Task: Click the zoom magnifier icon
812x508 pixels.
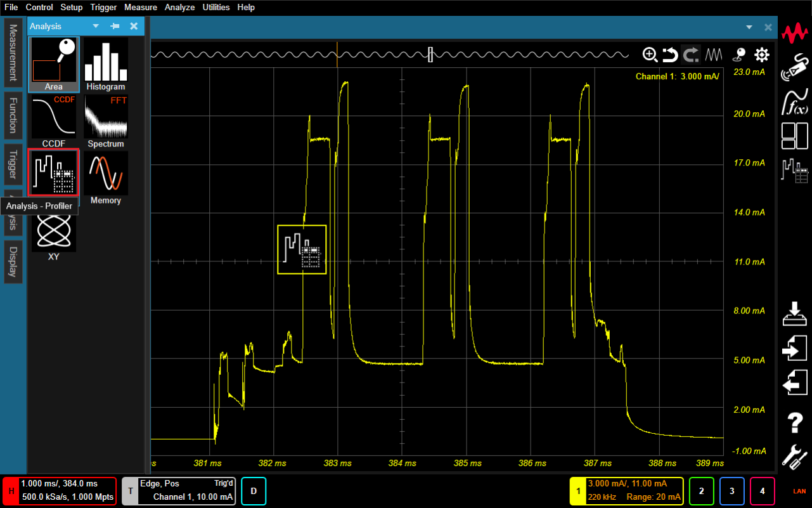Action: [x=650, y=55]
